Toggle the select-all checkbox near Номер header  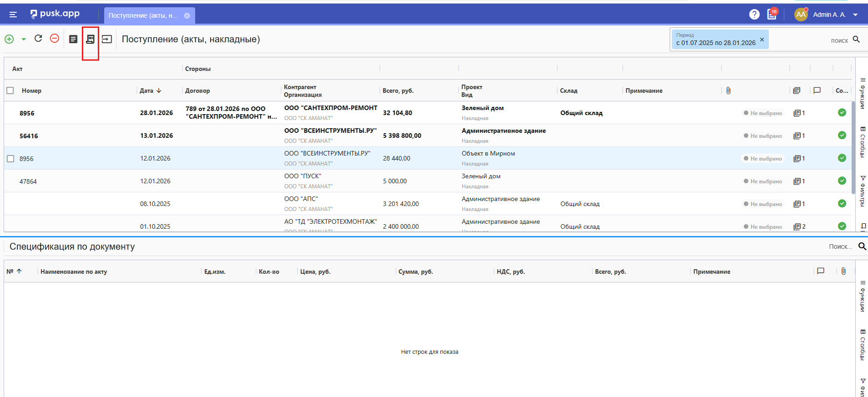click(x=10, y=90)
